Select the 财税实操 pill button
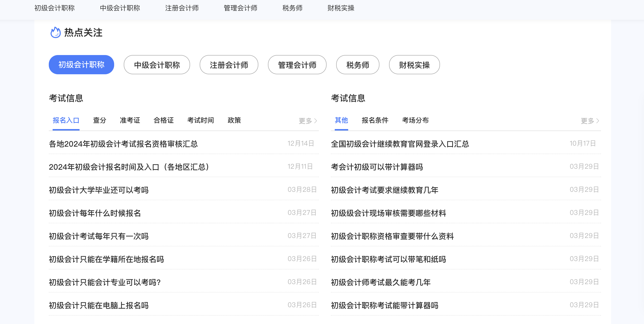 [x=415, y=65]
